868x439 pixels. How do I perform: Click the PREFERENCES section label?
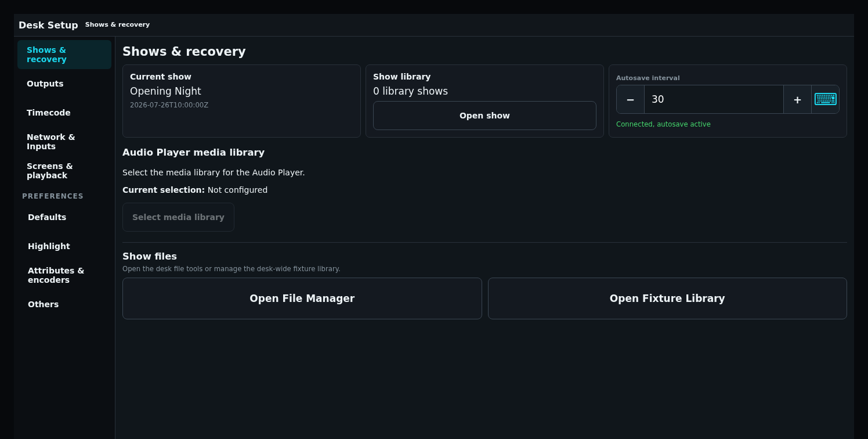[53, 196]
